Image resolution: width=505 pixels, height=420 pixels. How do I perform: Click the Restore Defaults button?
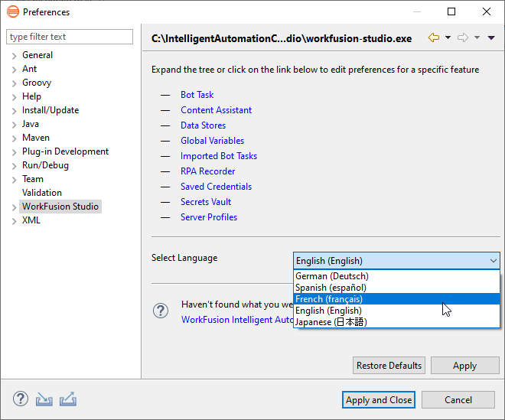point(389,366)
